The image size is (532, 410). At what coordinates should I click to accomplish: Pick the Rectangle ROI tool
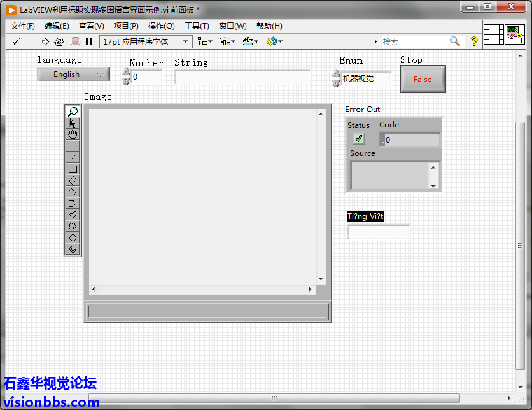73,169
